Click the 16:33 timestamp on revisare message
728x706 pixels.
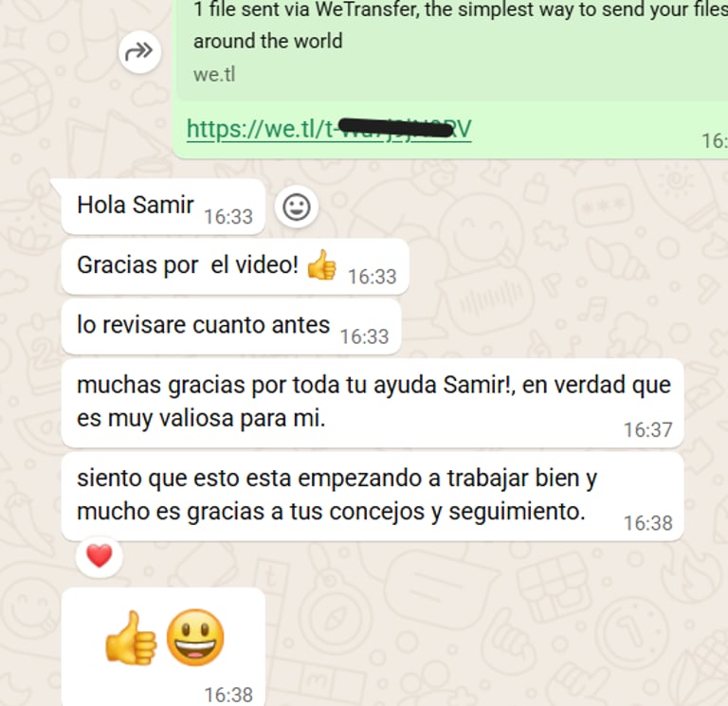click(x=364, y=336)
